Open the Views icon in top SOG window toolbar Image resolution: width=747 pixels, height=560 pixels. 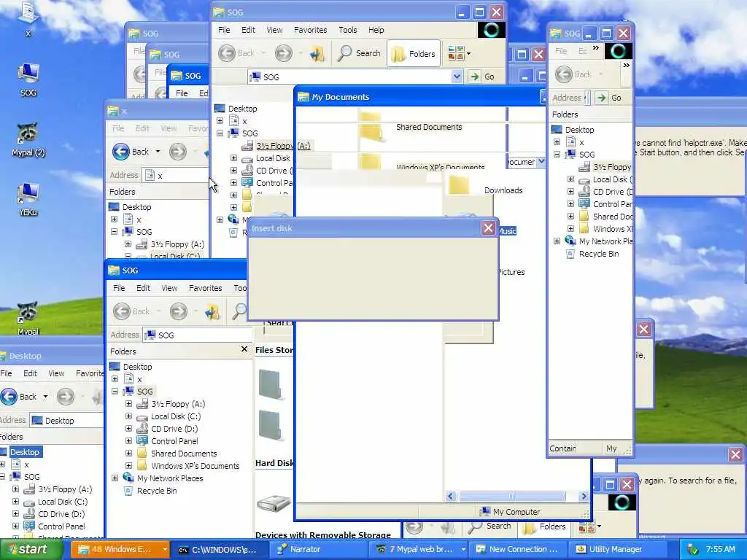457,53
